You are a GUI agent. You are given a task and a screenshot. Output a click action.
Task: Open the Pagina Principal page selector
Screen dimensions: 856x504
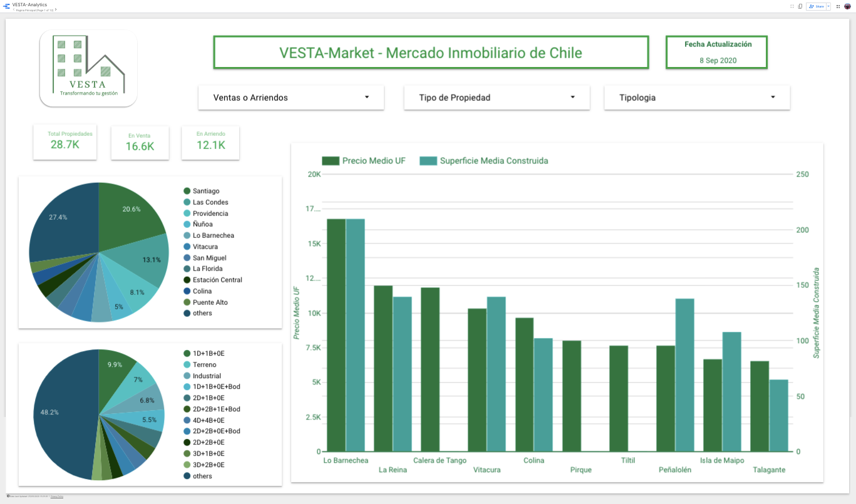pos(34,10)
